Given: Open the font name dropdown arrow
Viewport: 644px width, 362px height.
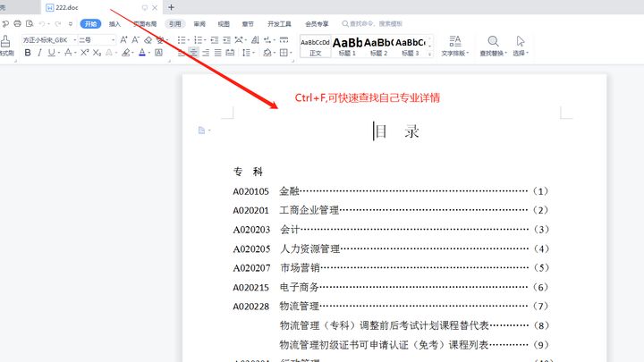Looking at the screenshot, I should tap(75, 40).
